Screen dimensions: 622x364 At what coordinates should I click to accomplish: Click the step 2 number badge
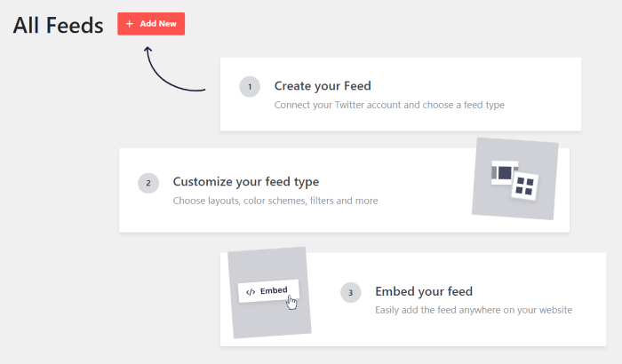click(148, 183)
